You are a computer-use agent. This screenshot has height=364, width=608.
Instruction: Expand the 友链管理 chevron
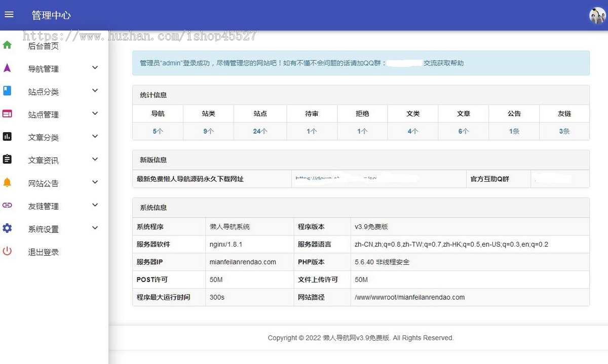point(95,205)
